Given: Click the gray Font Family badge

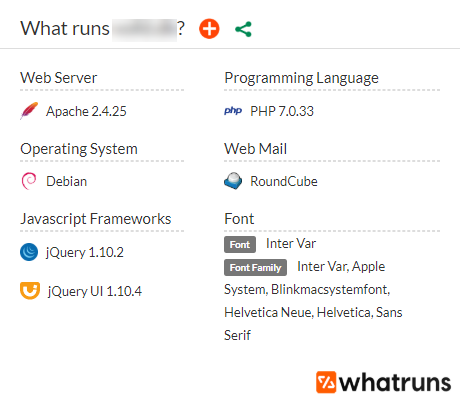Looking at the screenshot, I should [255, 267].
